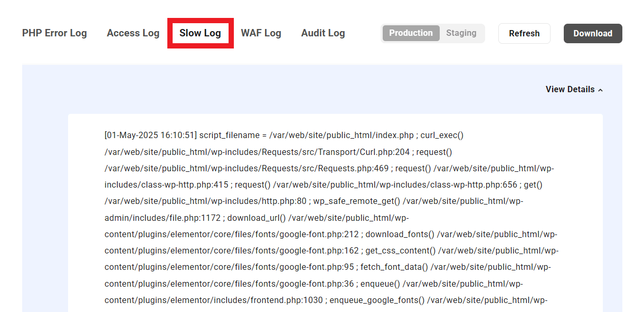This screenshot has width=644, height=312.
Task: Select the Slow Log tab
Action: tap(200, 33)
